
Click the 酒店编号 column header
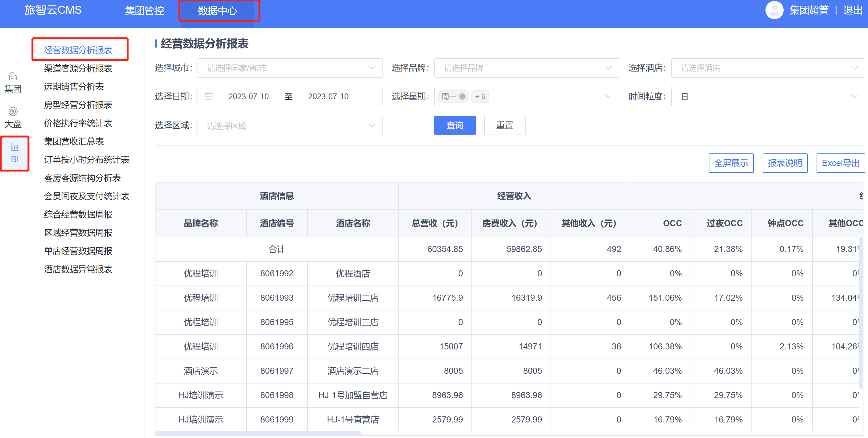(x=277, y=223)
